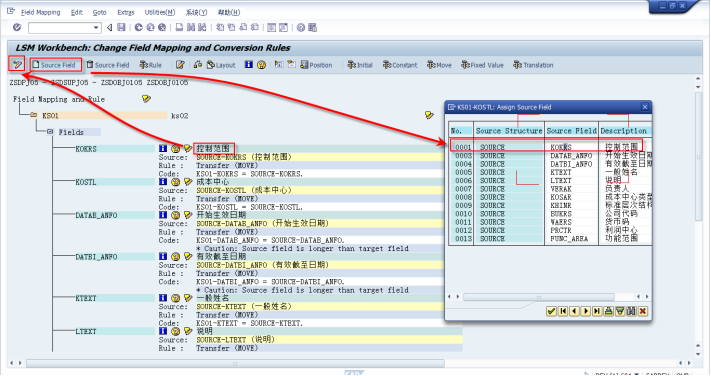Open the Field Mapping menu
This screenshot has width=711, height=376.
coord(40,12)
